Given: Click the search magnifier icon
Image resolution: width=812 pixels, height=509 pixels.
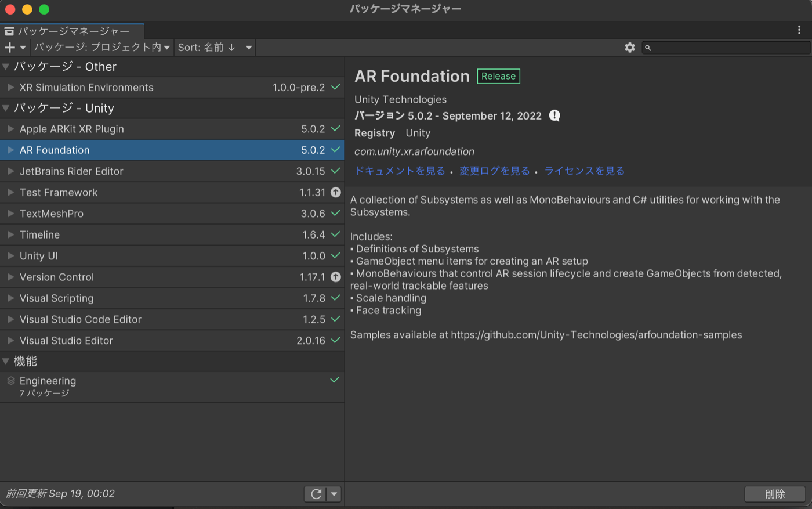Looking at the screenshot, I should pyautogui.click(x=648, y=48).
